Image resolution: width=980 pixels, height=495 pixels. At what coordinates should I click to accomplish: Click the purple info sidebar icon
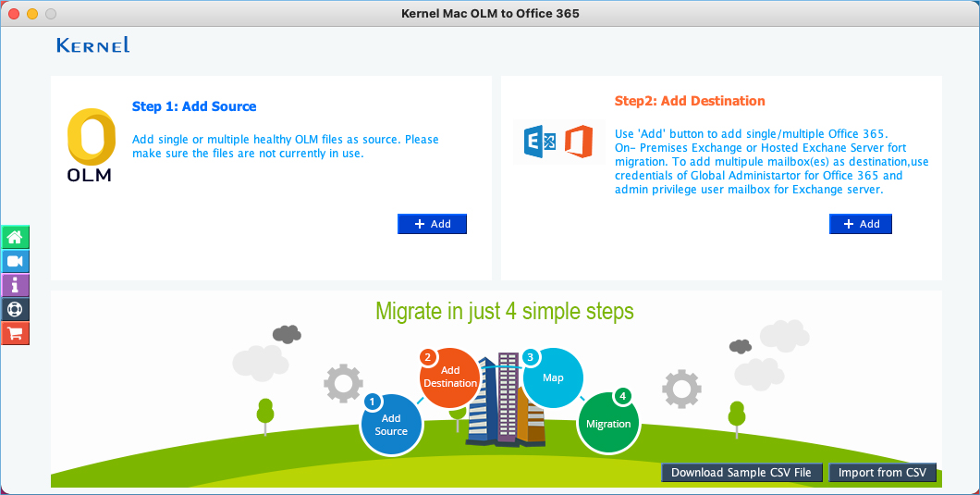[15, 285]
